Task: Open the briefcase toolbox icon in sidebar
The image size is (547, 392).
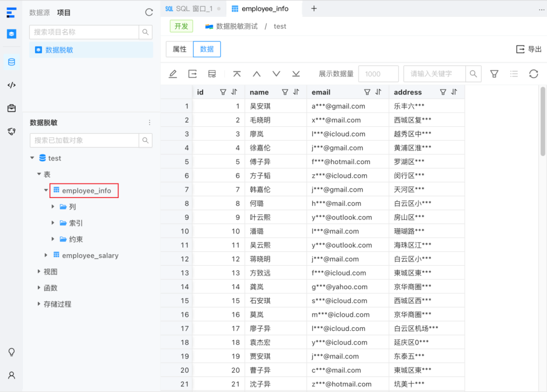Action: [12, 108]
